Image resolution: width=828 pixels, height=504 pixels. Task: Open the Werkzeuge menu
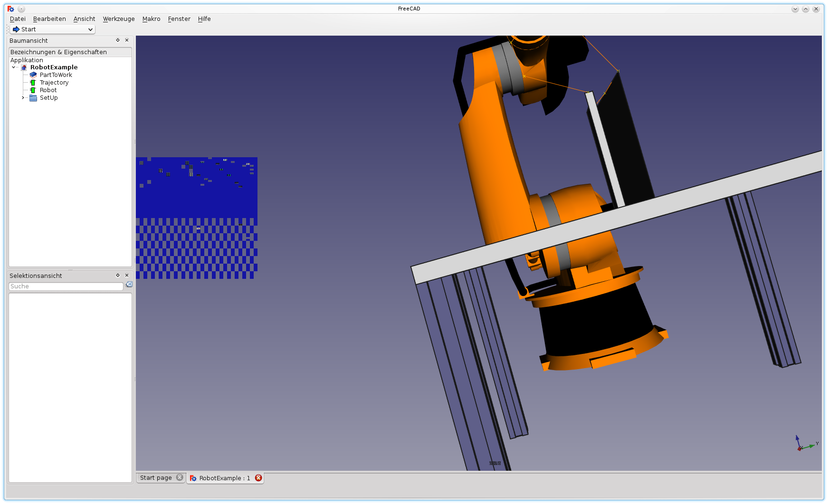[x=119, y=19]
